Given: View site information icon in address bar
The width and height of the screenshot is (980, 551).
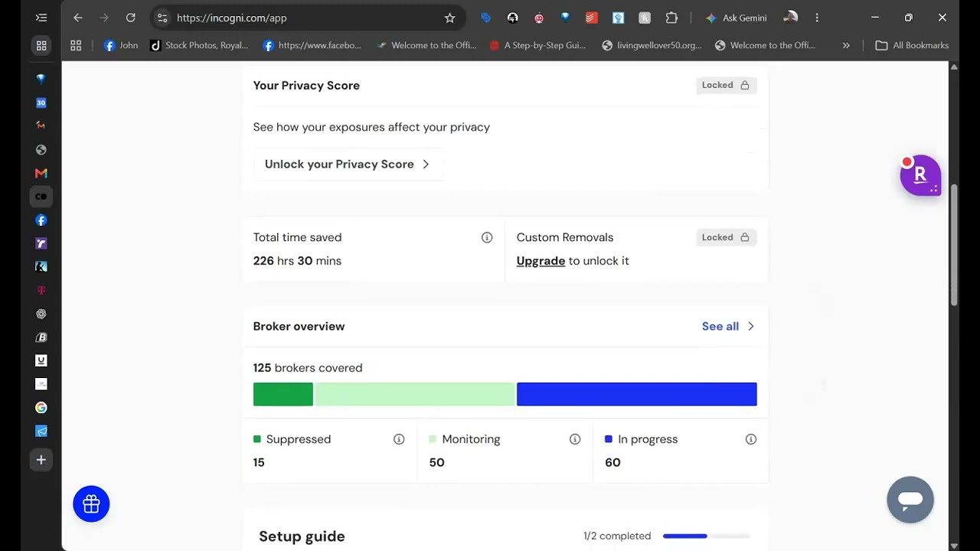Looking at the screenshot, I should tap(162, 18).
